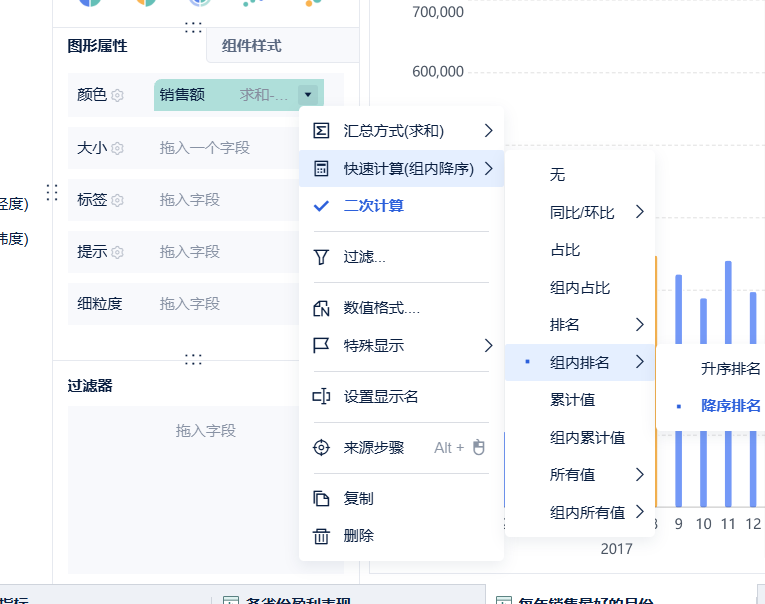Click the drag-handle dots above 图形属性
Viewport: 765px width, 604px height.
point(193,27)
